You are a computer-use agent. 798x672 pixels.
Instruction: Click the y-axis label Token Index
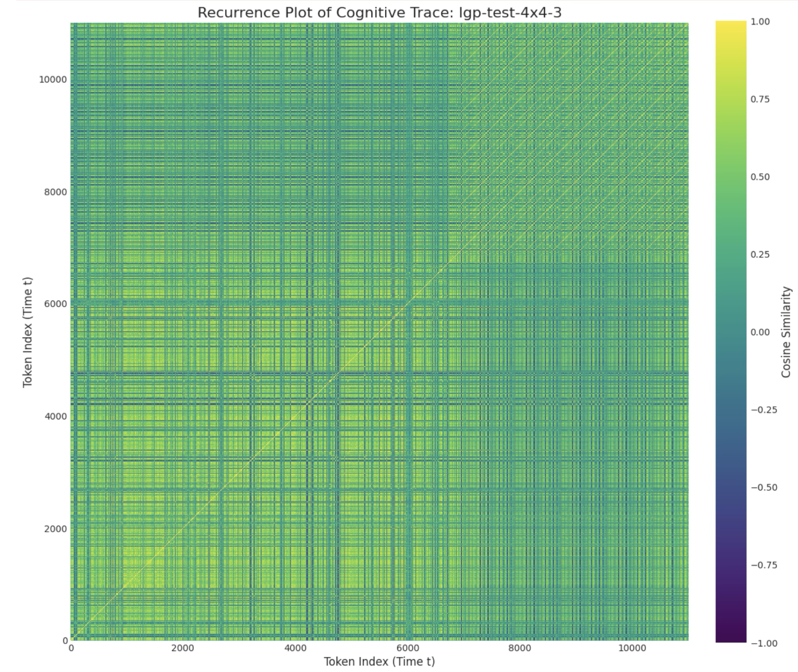pos(27,332)
